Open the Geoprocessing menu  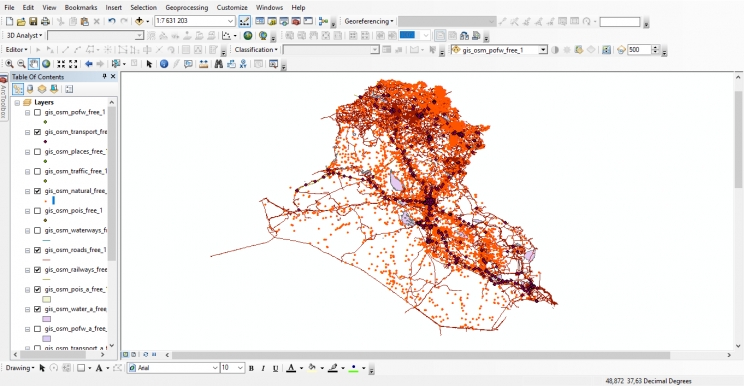(186, 8)
